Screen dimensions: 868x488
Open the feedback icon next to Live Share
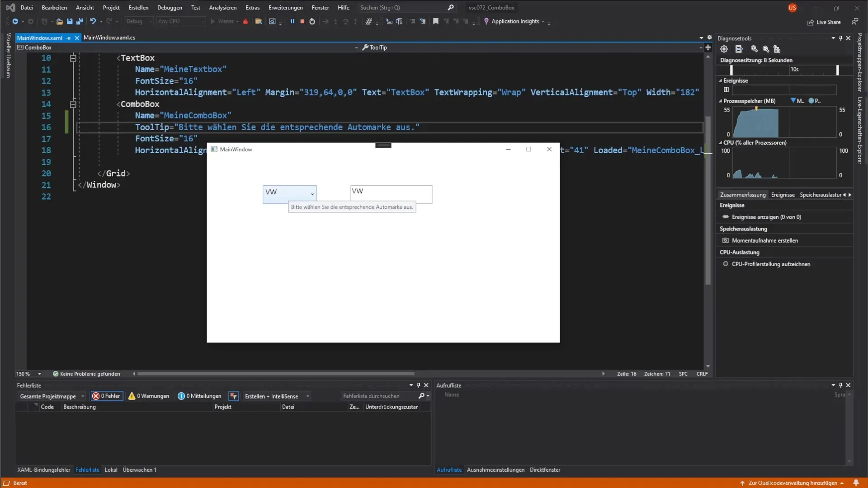point(855,22)
